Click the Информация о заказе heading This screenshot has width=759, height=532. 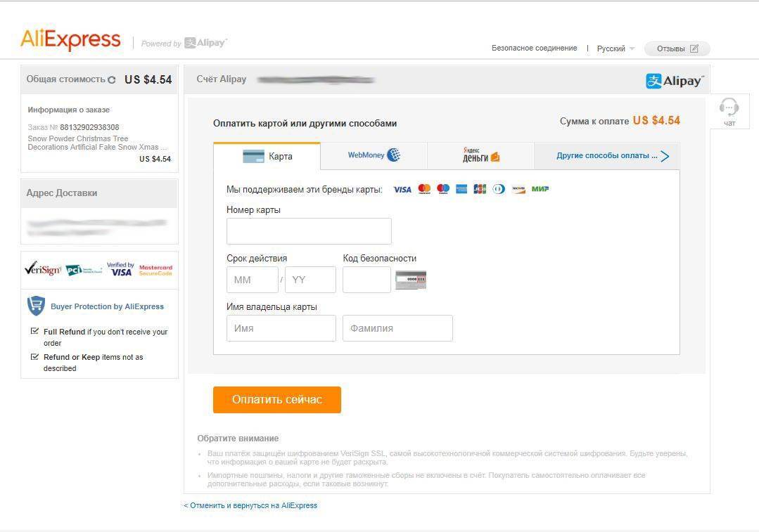click(69, 110)
